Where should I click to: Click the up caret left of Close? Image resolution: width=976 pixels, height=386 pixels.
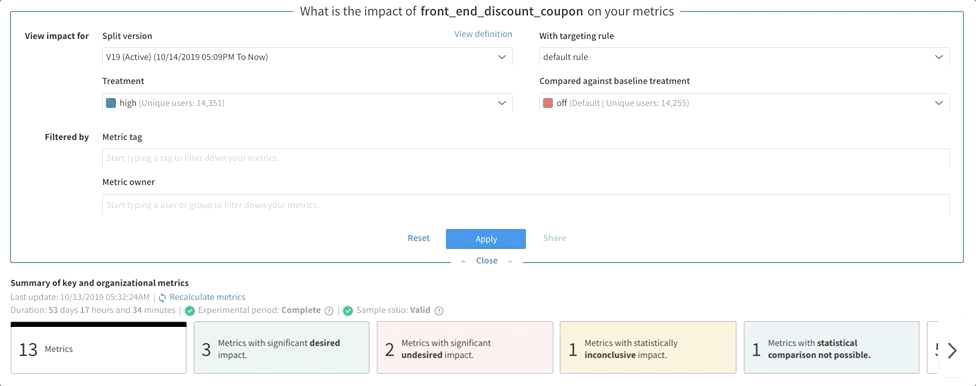tap(463, 261)
